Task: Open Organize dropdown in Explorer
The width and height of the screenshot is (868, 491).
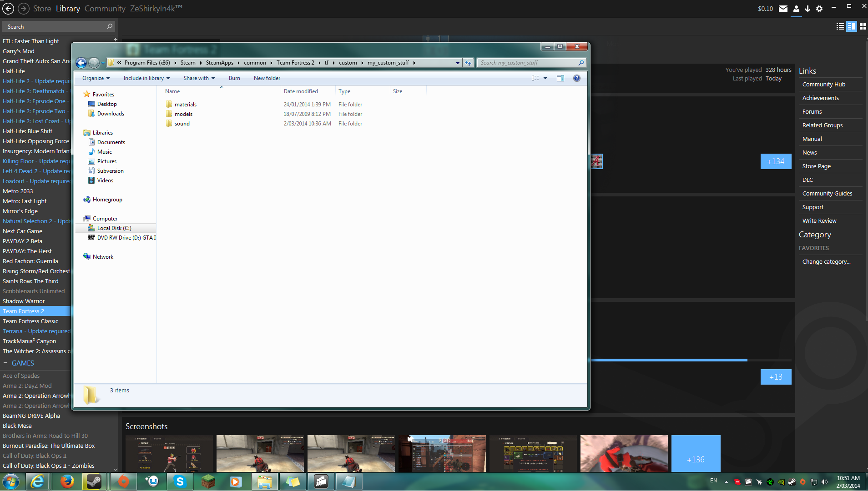Action: (96, 78)
